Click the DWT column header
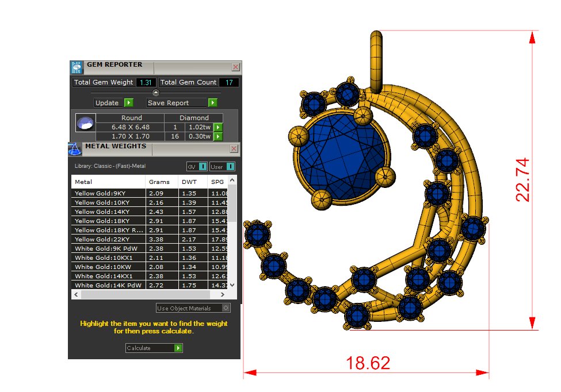 [x=193, y=182]
